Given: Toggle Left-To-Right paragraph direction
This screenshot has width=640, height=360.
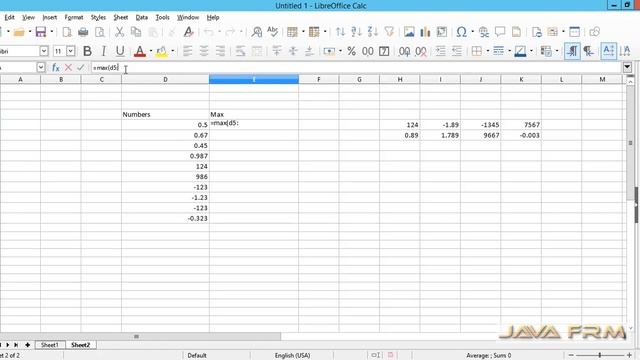Looking at the screenshot, I should point(572,51).
